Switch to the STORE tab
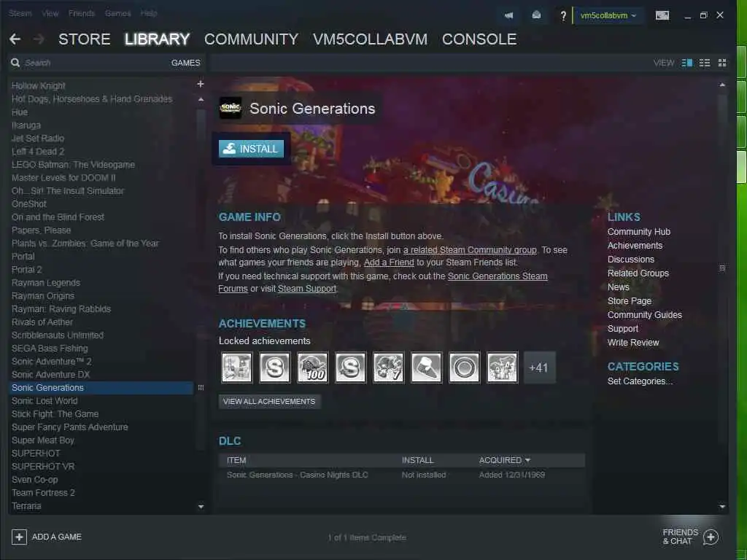747x560 pixels. tap(85, 39)
